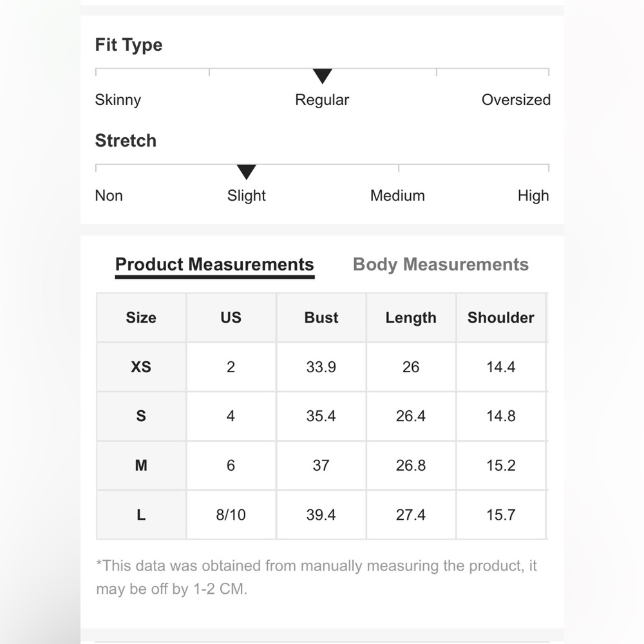Click the 39.4 bust value for L

click(x=321, y=515)
